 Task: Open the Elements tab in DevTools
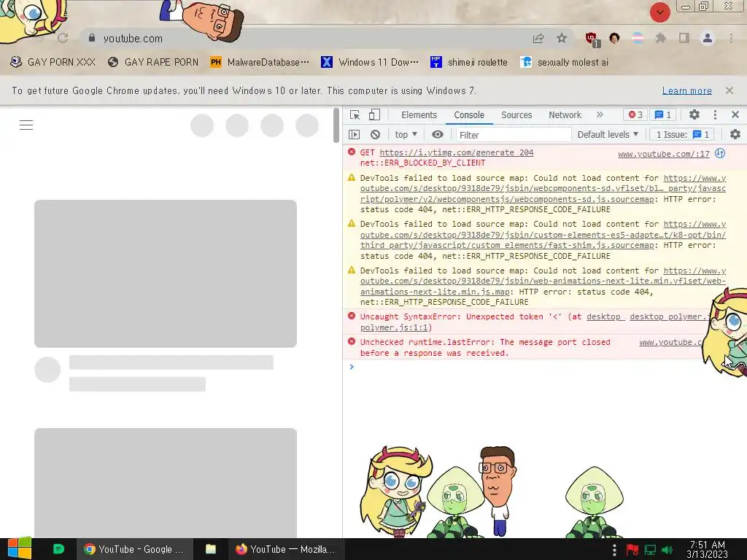(x=419, y=114)
